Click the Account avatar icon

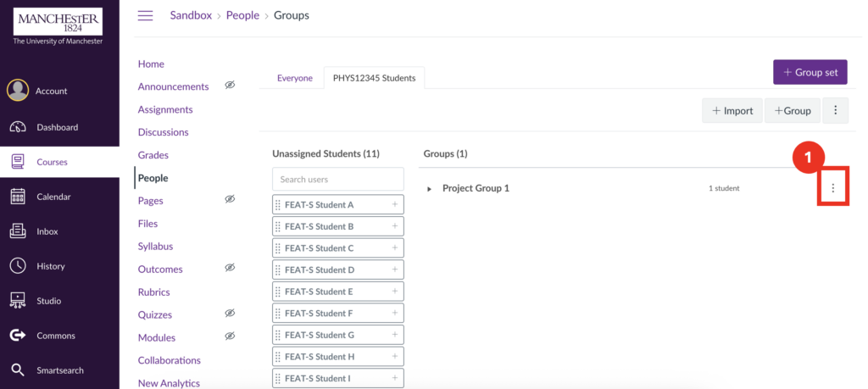click(18, 90)
